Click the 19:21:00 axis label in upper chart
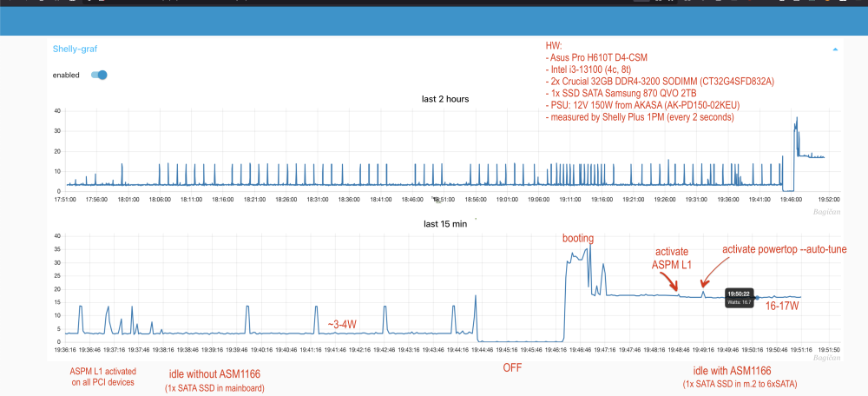The width and height of the screenshot is (868, 396). (634, 200)
